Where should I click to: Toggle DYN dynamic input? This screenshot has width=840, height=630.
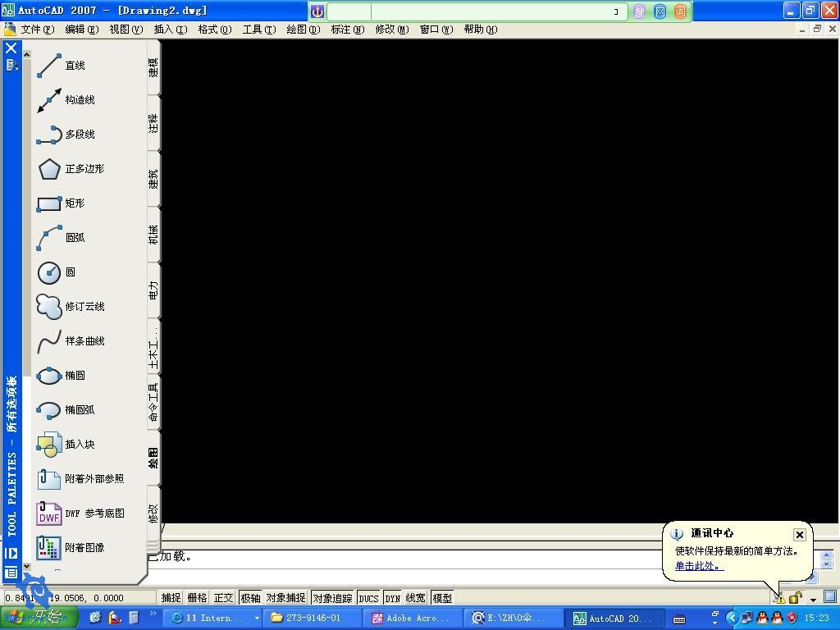393,598
